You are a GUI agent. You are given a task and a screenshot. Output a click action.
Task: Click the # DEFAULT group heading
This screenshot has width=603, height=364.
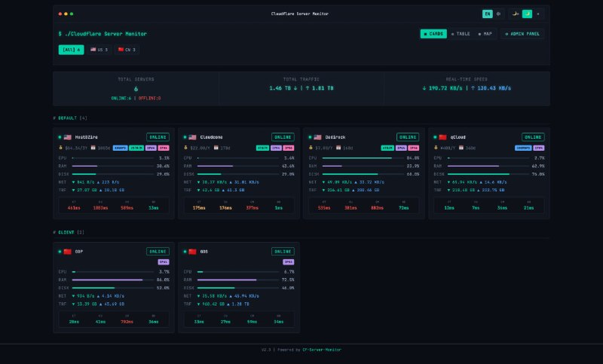[x=70, y=118]
